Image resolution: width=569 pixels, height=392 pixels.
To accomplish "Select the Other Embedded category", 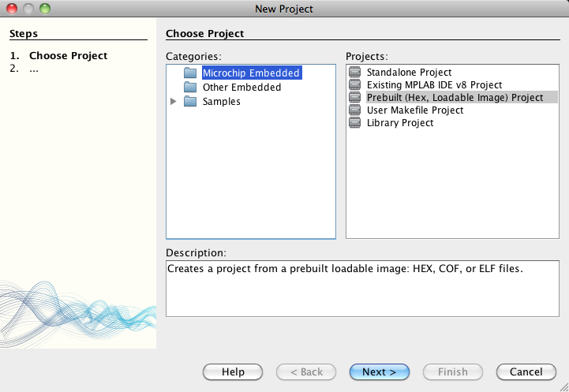I will point(241,88).
